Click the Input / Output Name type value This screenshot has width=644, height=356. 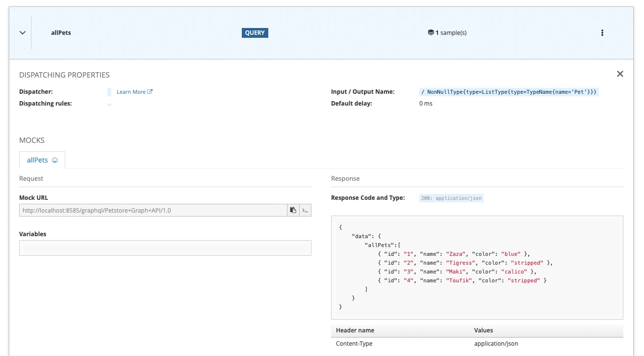pyautogui.click(x=509, y=92)
